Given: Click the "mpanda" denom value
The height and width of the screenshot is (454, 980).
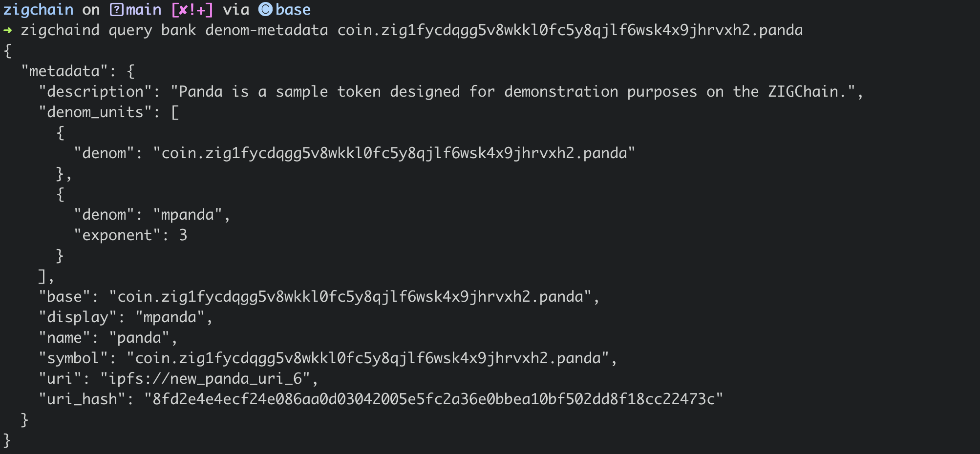Looking at the screenshot, I should [x=188, y=215].
